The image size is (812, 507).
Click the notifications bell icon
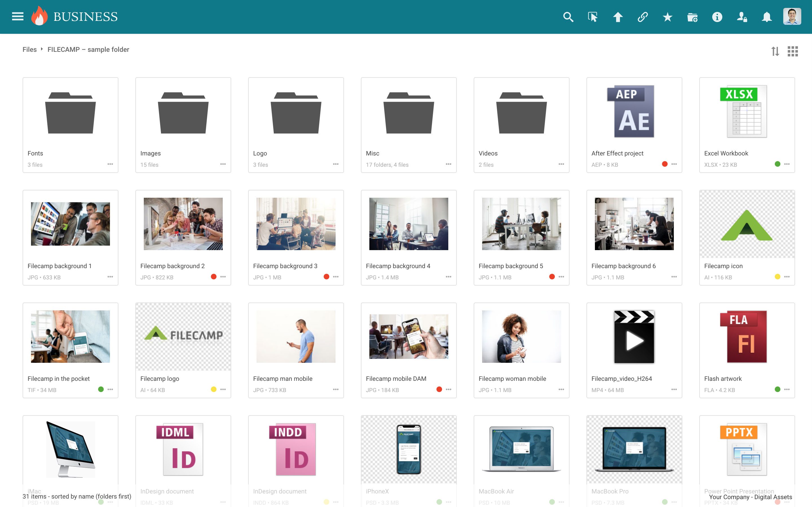(x=767, y=17)
